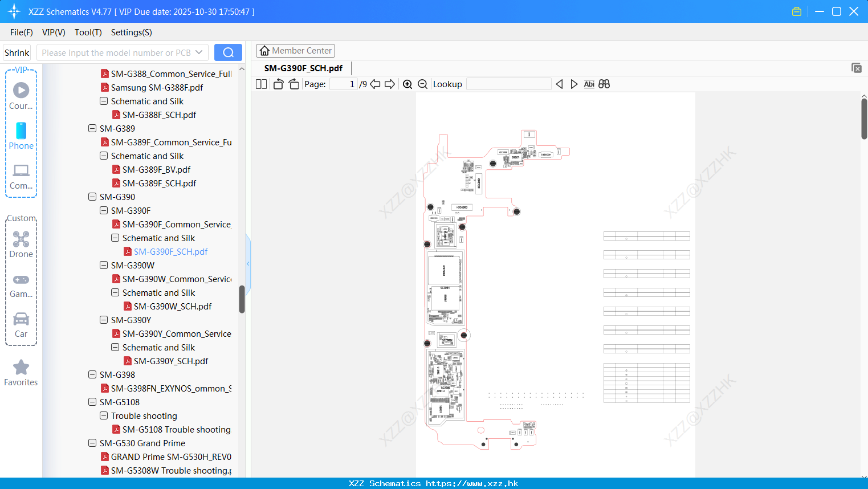Collapse the SM-G5108 tree node
Screen dimensions: 868x489
click(92, 402)
